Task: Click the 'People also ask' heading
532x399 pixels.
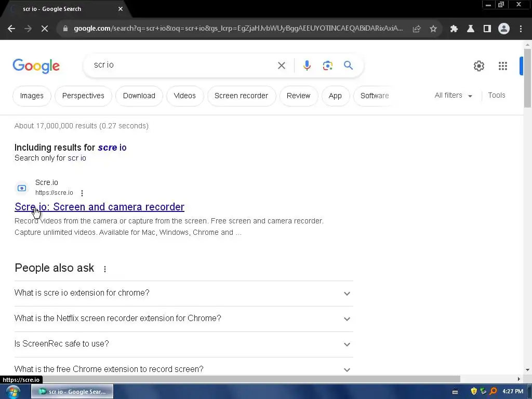Action: (54, 268)
